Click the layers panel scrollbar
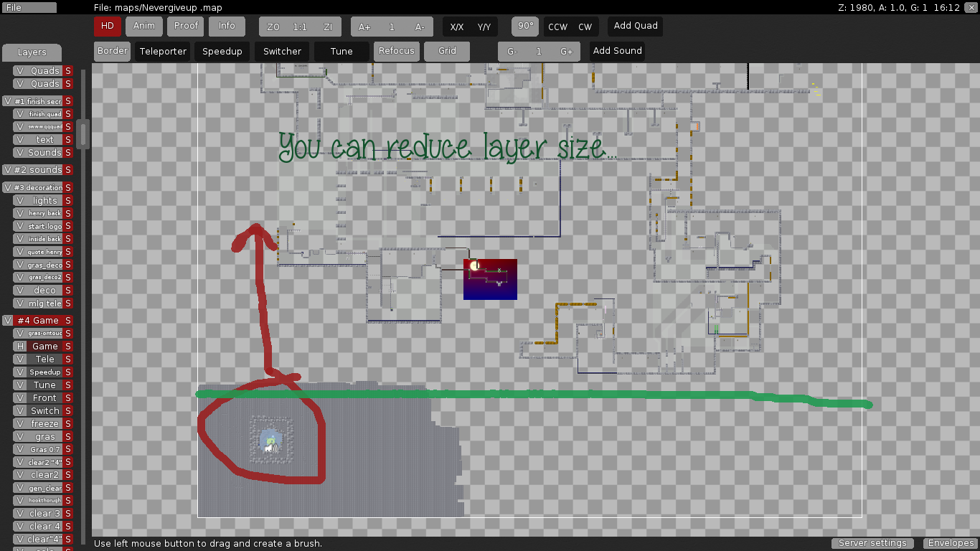 [83, 133]
